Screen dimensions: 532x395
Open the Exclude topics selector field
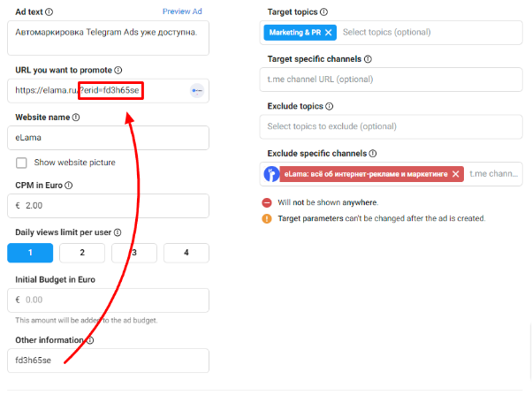click(391, 127)
